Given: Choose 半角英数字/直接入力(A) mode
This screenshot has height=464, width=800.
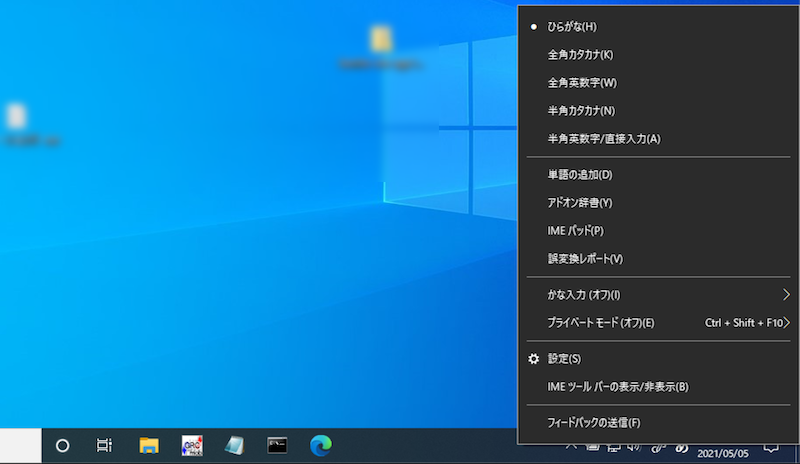Looking at the screenshot, I should [604, 138].
